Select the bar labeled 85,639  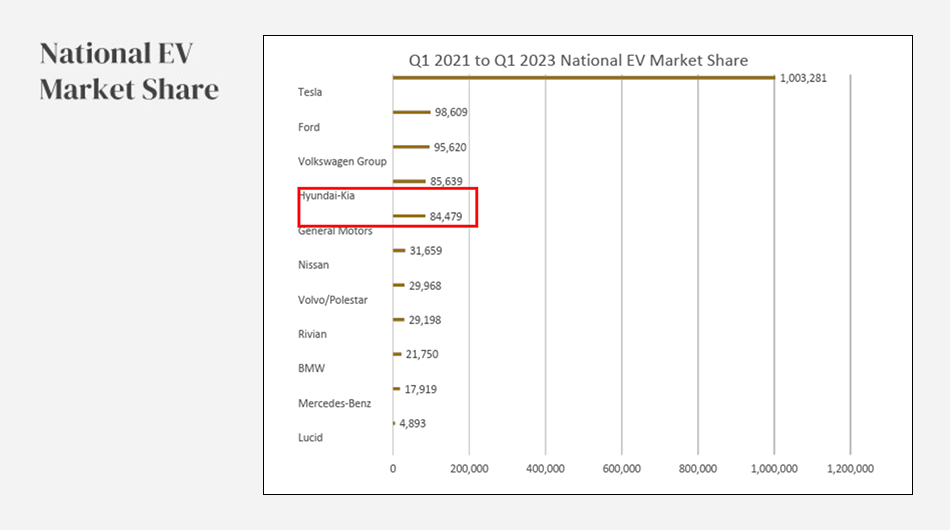point(409,181)
